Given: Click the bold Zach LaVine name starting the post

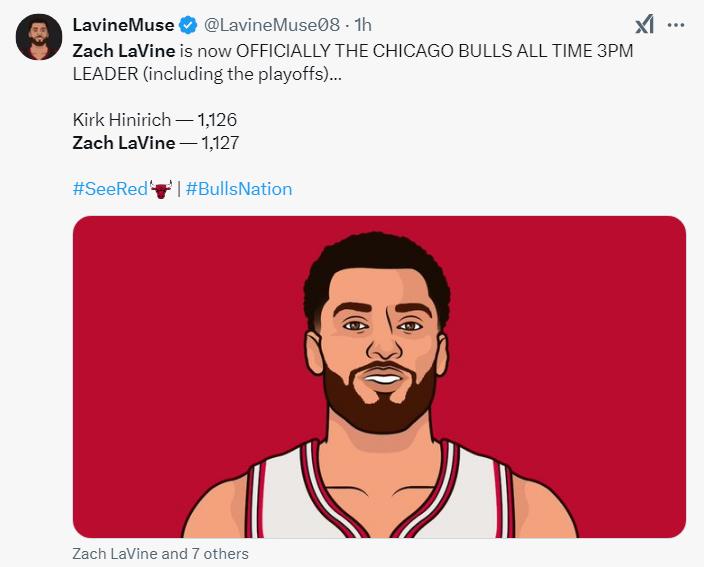Looking at the screenshot, I should click(124, 50).
